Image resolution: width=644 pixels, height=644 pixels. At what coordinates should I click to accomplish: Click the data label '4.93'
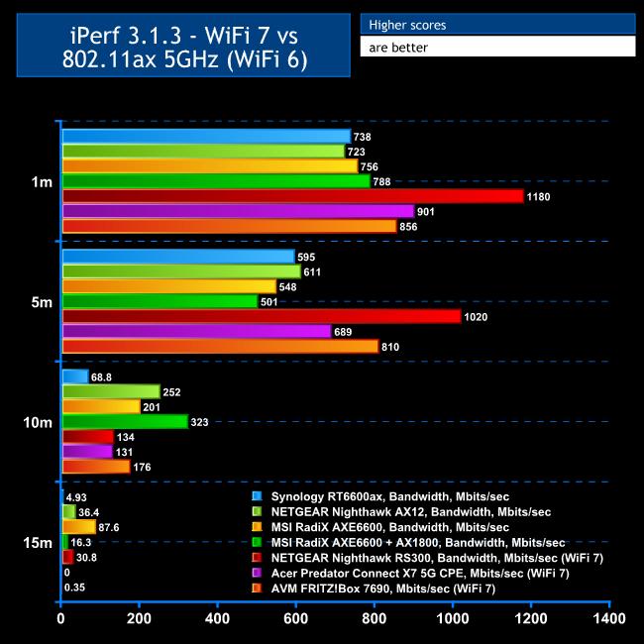click(76, 497)
